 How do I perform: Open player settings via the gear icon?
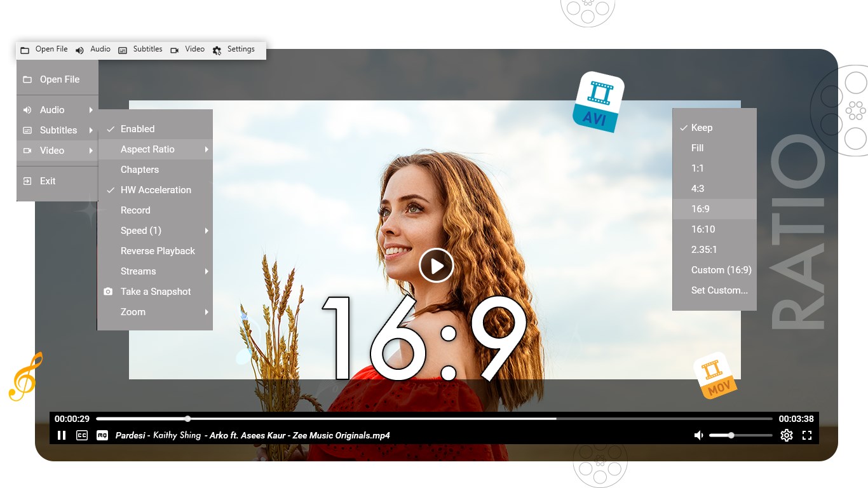click(x=787, y=435)
